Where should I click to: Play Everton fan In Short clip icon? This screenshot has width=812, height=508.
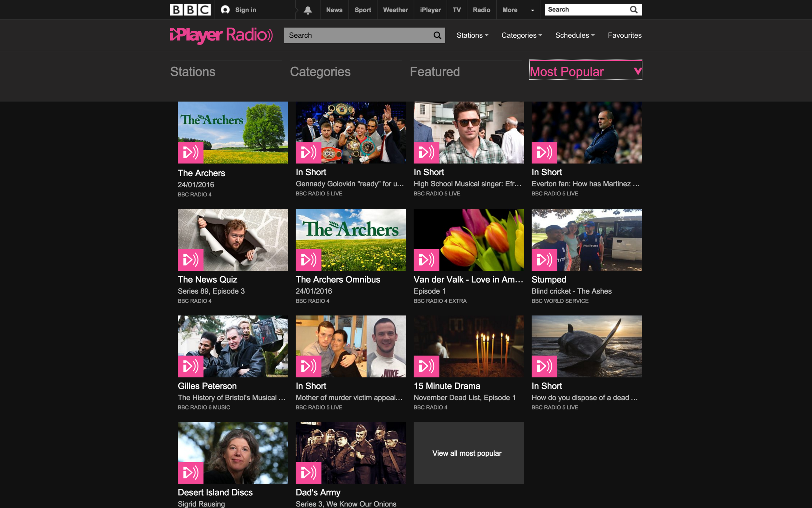(x=544, y=152)
